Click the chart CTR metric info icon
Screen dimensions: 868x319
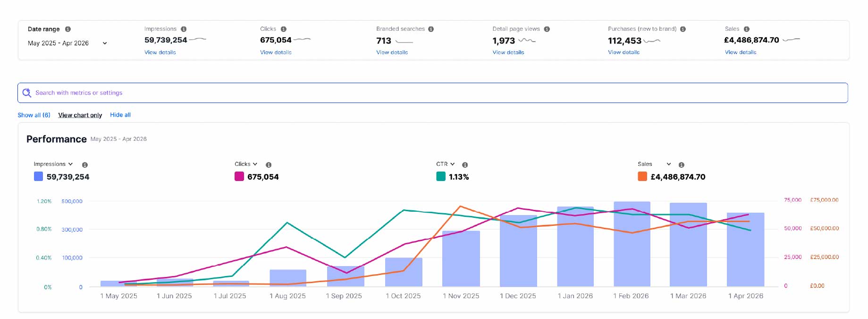pyautogui.click(x=465, y=165)
